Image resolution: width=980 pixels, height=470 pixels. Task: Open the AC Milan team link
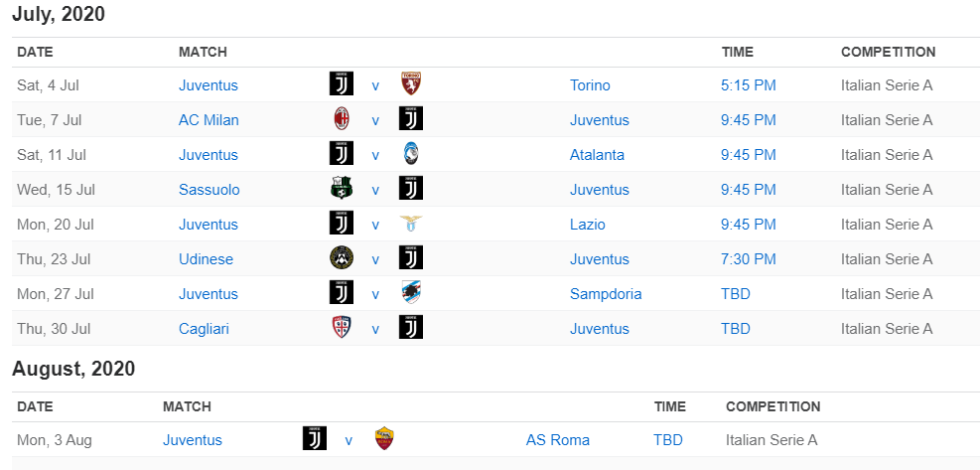209,120
